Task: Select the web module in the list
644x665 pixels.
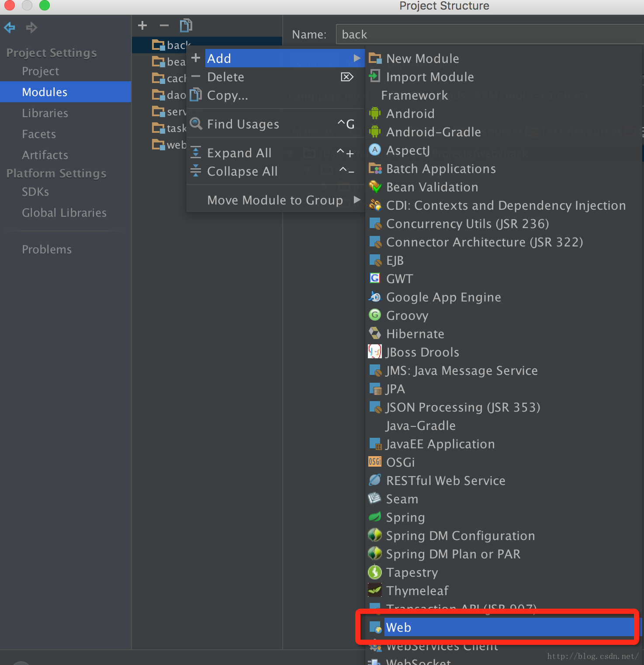Action: point(169,145)
